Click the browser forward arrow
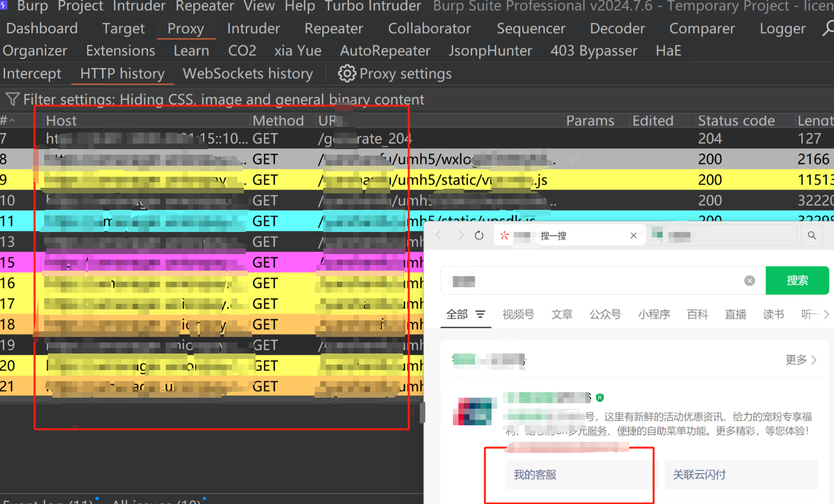The width and height of the screenshot is (834, 504). (x=461, y=235)
